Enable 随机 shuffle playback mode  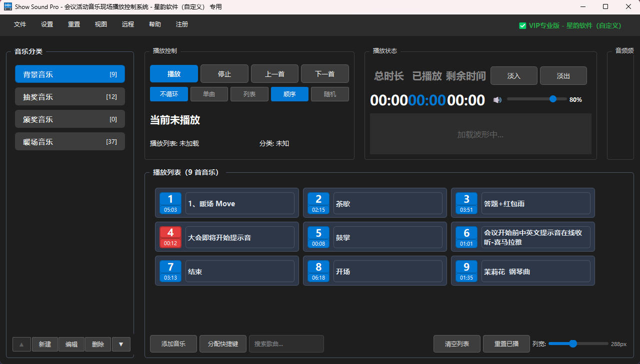tap(329, 94)
